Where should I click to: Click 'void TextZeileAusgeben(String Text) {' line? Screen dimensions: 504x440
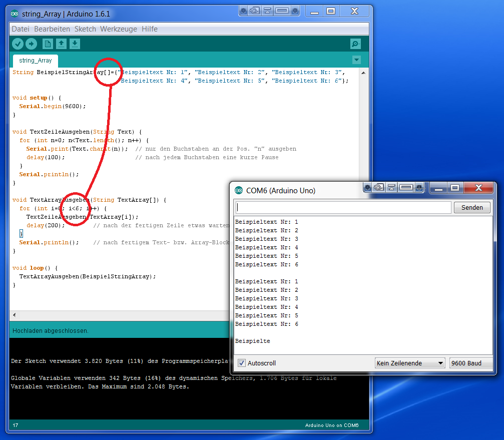pyautogui.click(x=77, y=132)
